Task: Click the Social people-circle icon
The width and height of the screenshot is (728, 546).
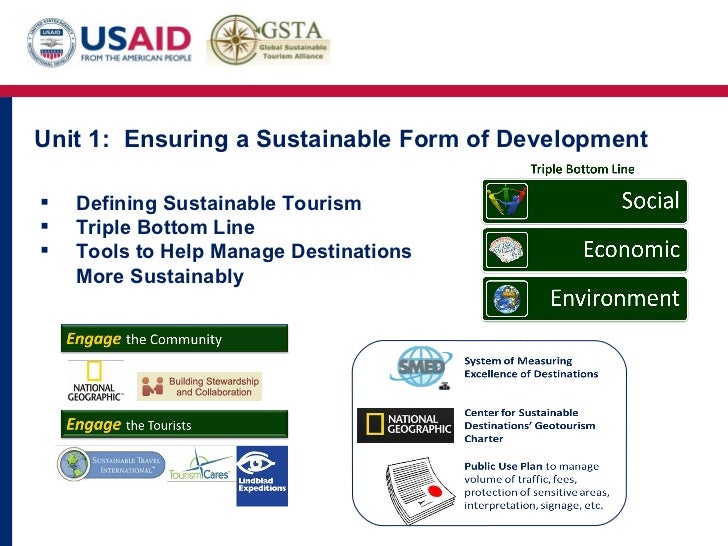Action: pos(507,201)
